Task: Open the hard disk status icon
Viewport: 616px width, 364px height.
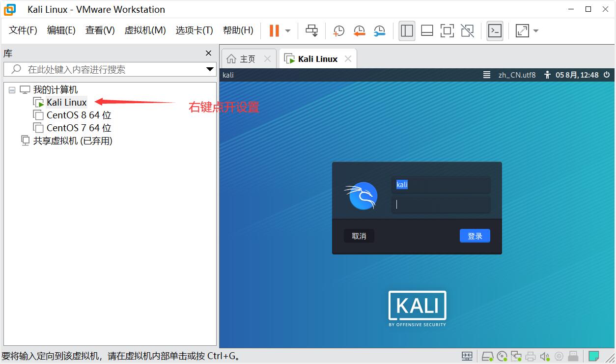Action: pos(488,356)
